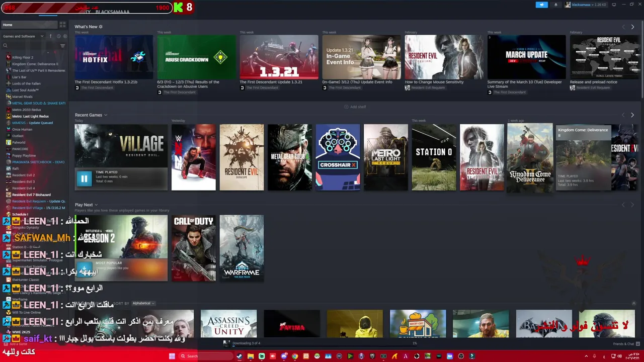Screen dimensions: 644x362
Task: Select Killing Floor 2 in library list
Action: [x=22, y=57]
